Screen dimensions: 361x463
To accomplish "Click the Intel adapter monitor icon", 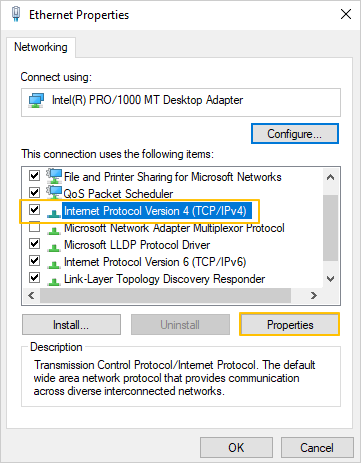I will pos(36,100).
